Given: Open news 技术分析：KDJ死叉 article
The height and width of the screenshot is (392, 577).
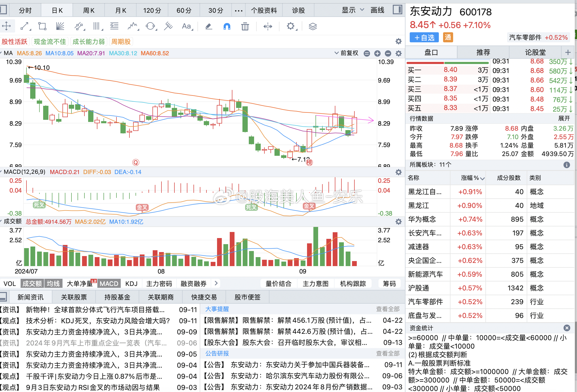Looking at the screenshot, I should pos(98,321).
